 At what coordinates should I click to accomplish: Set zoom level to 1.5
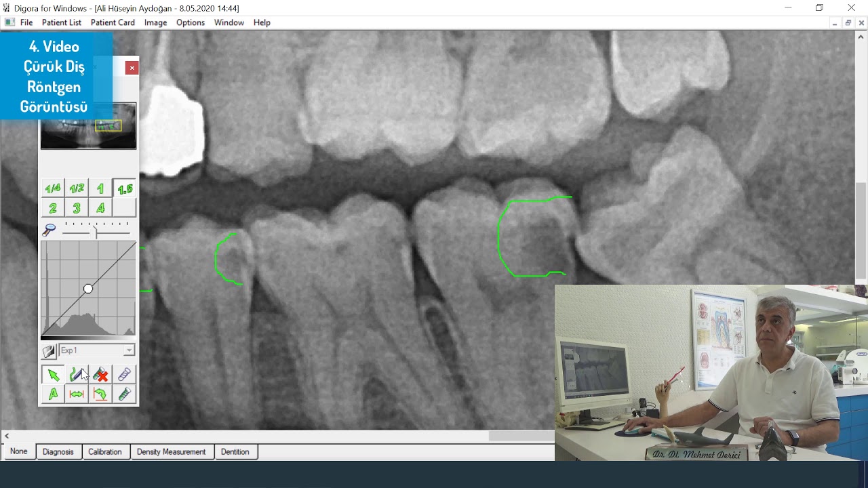pyautogui.click(x=124, y=188)
